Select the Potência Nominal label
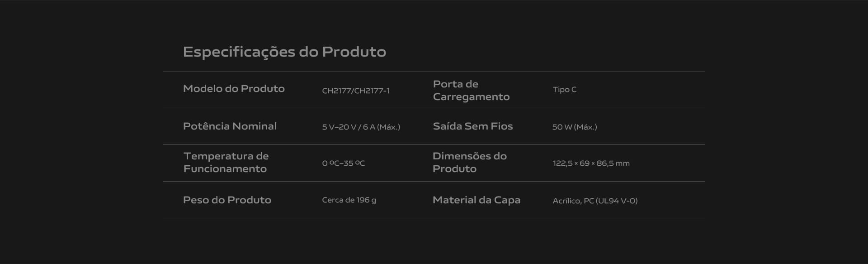This screenshot has height=264, width=868. tap(230, 126)
